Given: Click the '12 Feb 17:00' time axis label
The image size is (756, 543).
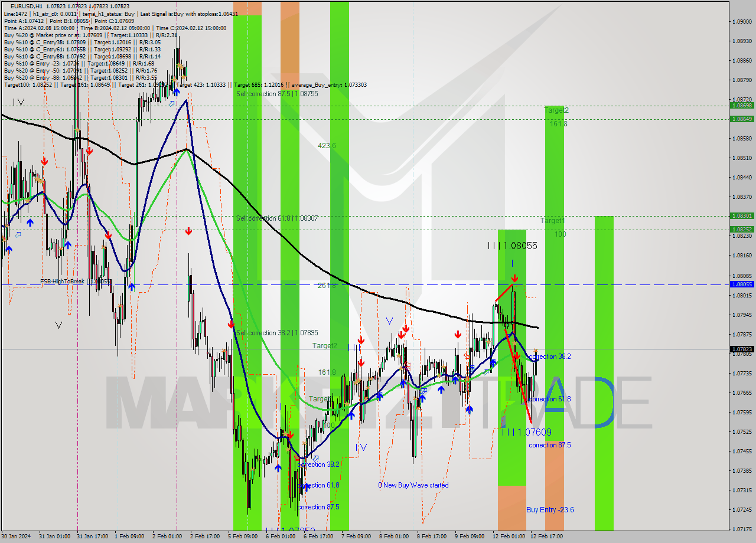Looking at the screenshot, I should (x=547, y=537).
